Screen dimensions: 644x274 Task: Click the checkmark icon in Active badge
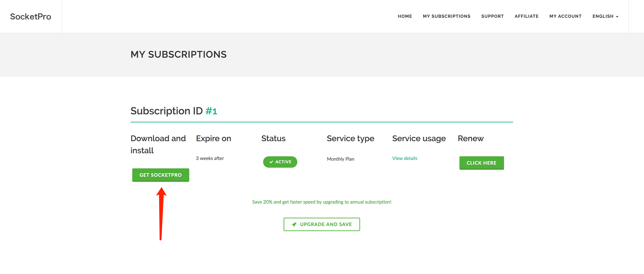[x=271, y=162]
